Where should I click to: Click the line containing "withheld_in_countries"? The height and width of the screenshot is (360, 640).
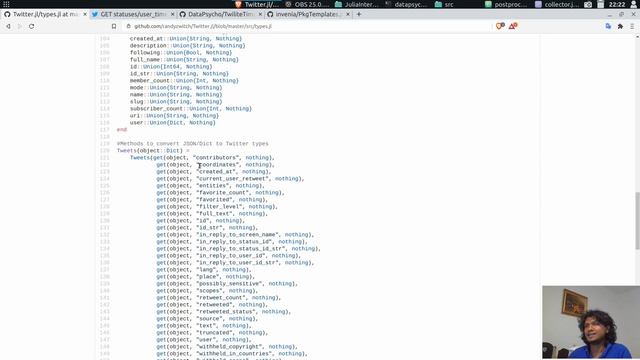click(x=232, y=353)
